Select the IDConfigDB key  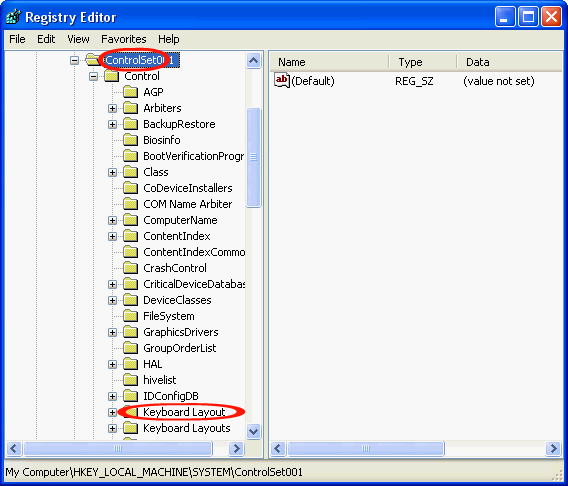tap(171, 396)
